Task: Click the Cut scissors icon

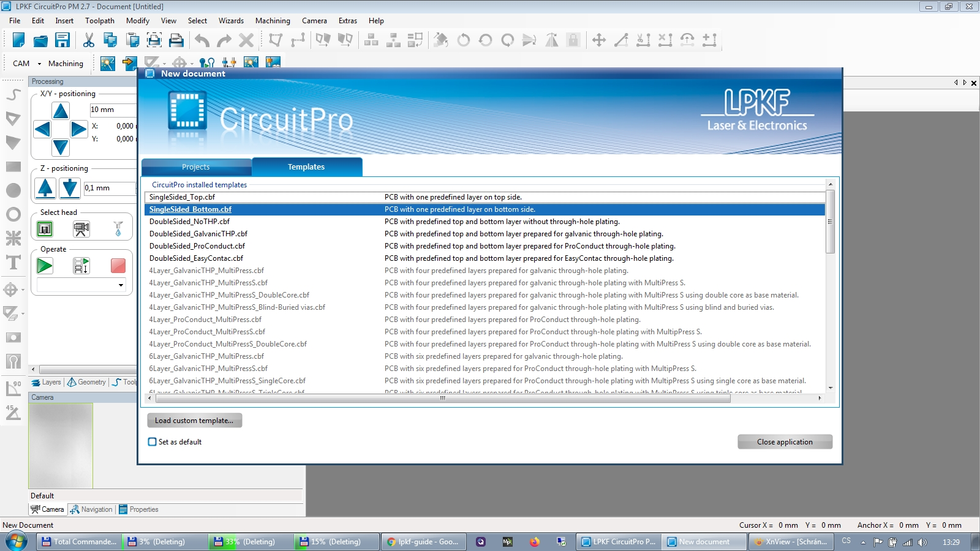Action: click(89, 40)
